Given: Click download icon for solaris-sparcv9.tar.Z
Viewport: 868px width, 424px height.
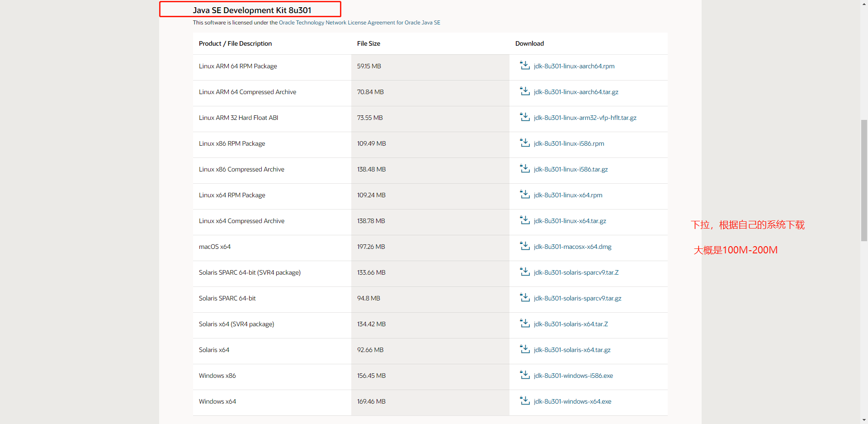Looking at the screenshot, I should coord(525,272).
